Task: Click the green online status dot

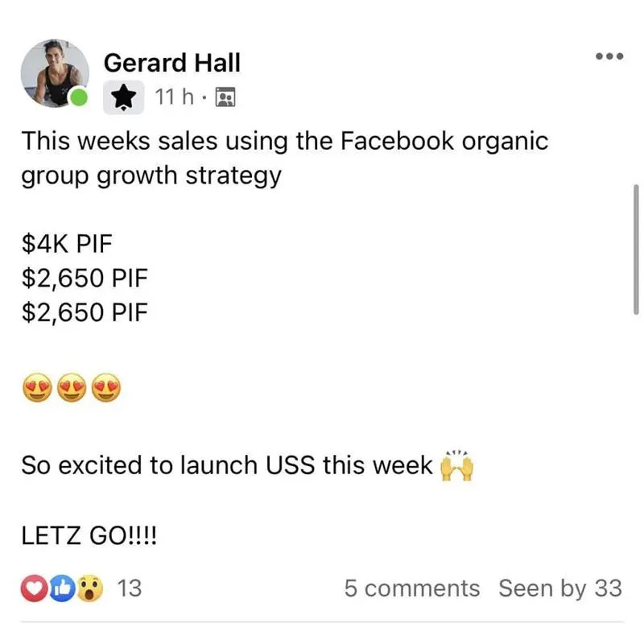Action: (x=78, y=97)
